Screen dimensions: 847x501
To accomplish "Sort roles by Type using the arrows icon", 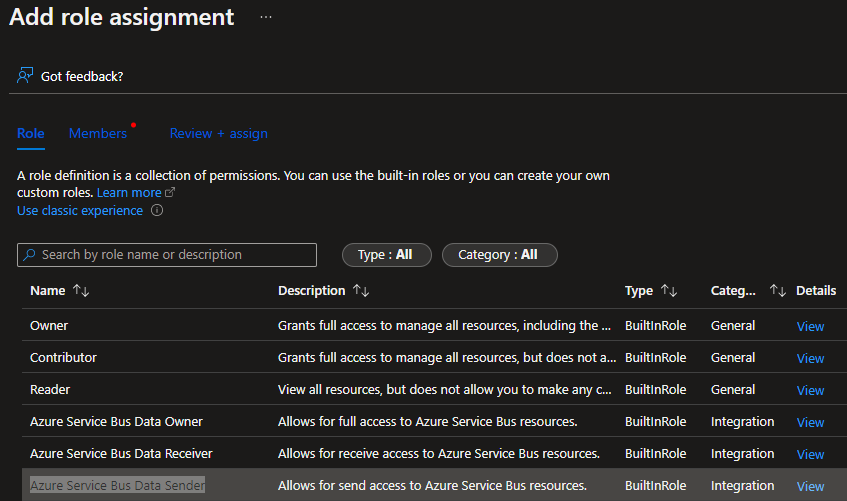I will (x=669, y=291).
